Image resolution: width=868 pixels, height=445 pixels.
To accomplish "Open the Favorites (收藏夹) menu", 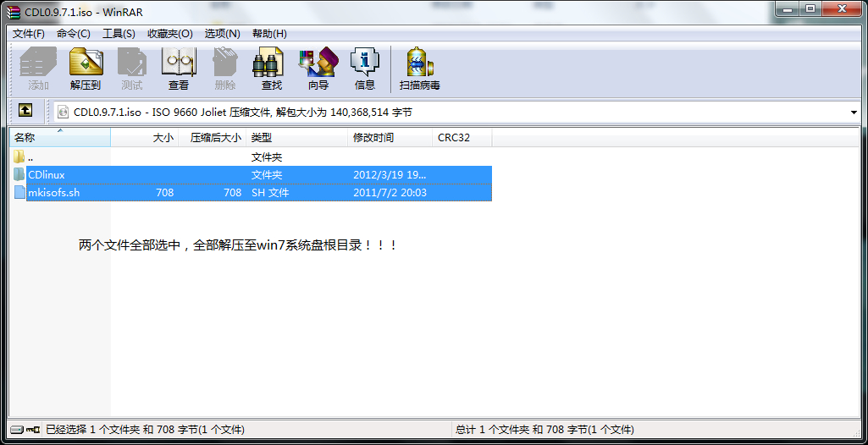I will 170,34.
